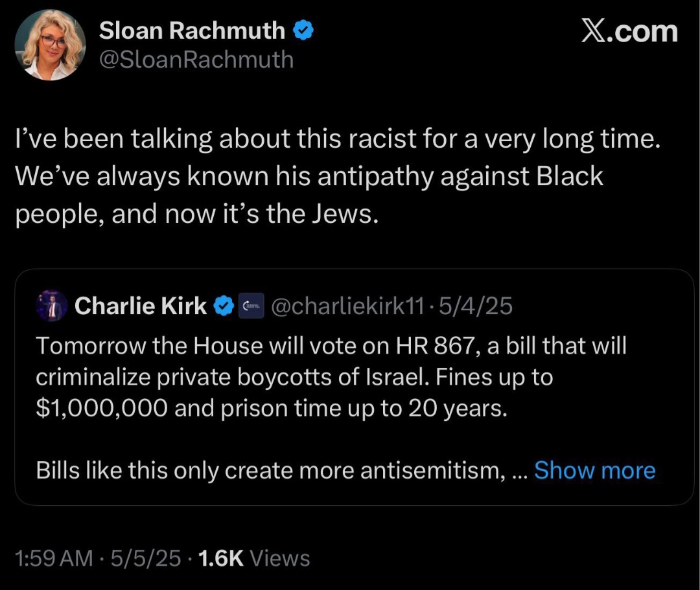Viewport: 700px width, 590px height.
Task: Click the quoted line about $1,000,000 fines
Action: pos(272,408)
